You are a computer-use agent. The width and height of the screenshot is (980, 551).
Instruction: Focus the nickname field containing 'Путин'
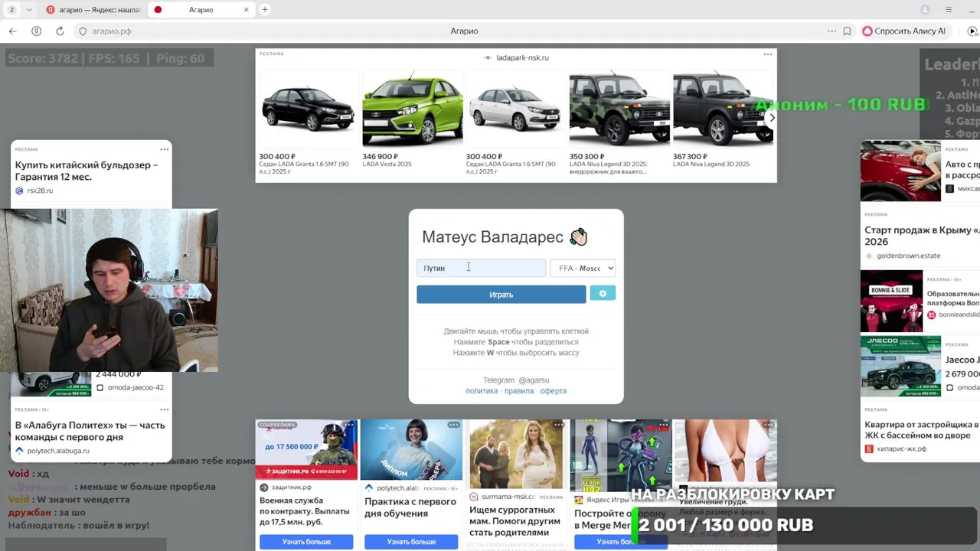(x=482, y=268)
